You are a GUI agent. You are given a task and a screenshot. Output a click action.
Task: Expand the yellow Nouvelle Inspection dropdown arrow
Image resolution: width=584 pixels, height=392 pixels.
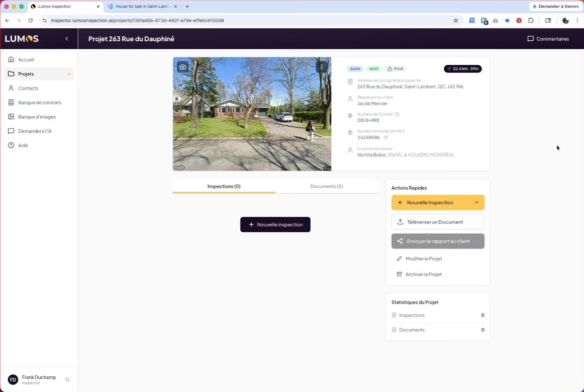(x=476, y=203)
